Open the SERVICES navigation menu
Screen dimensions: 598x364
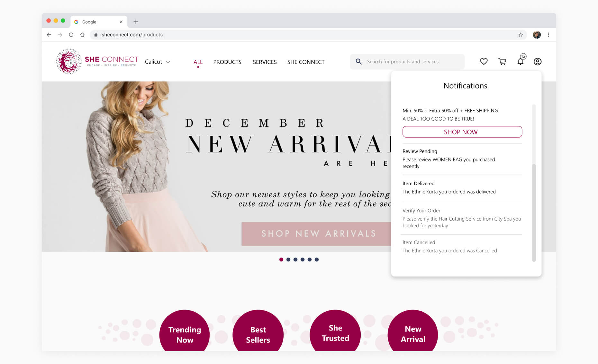265,62
